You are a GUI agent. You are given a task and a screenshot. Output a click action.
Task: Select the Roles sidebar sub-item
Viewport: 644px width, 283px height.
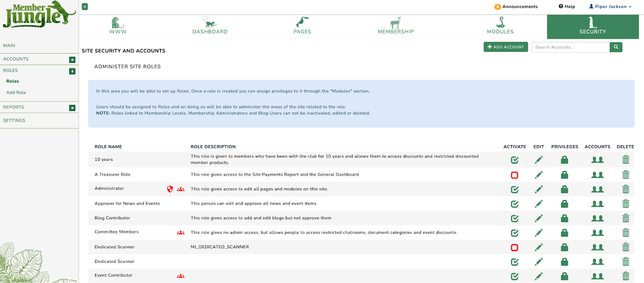coord(12,81)
